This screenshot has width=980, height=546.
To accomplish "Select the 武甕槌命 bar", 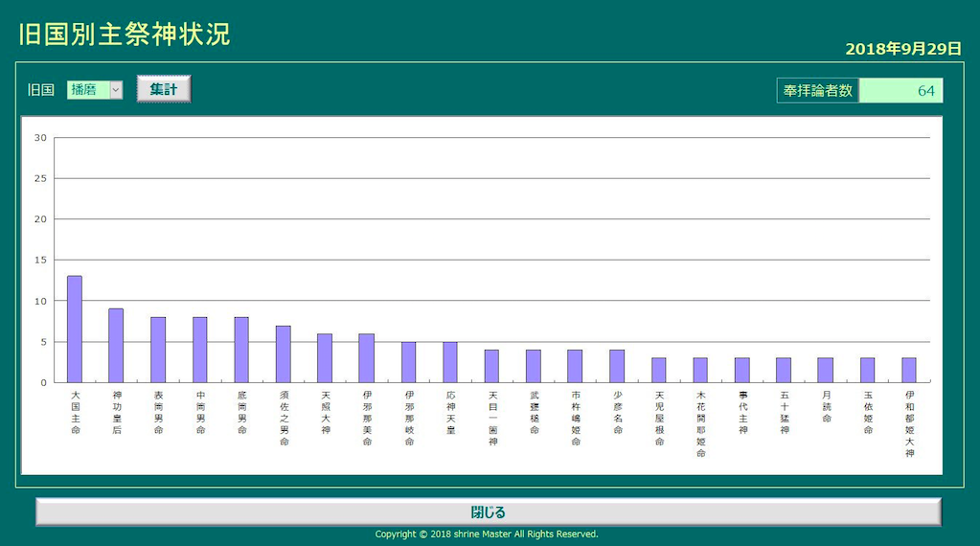I will 534,366.
